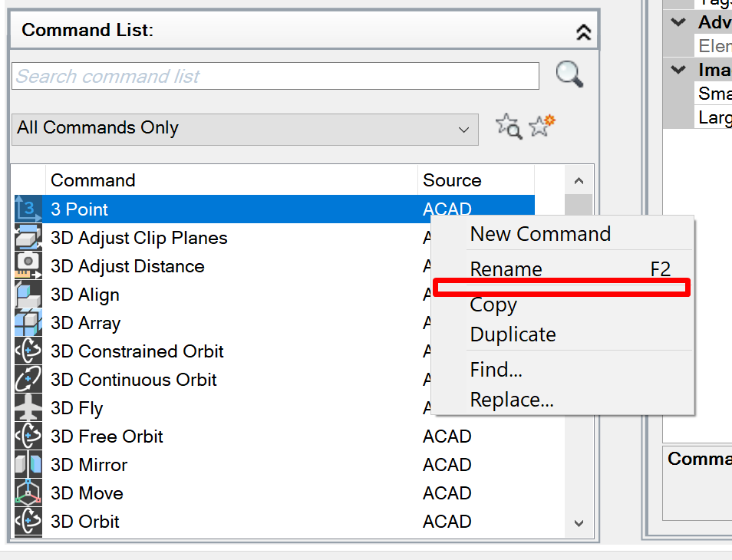Viewport: 732px width, 560px height.
Task: Sort the list by Command column header
Action: click(230, 180)
